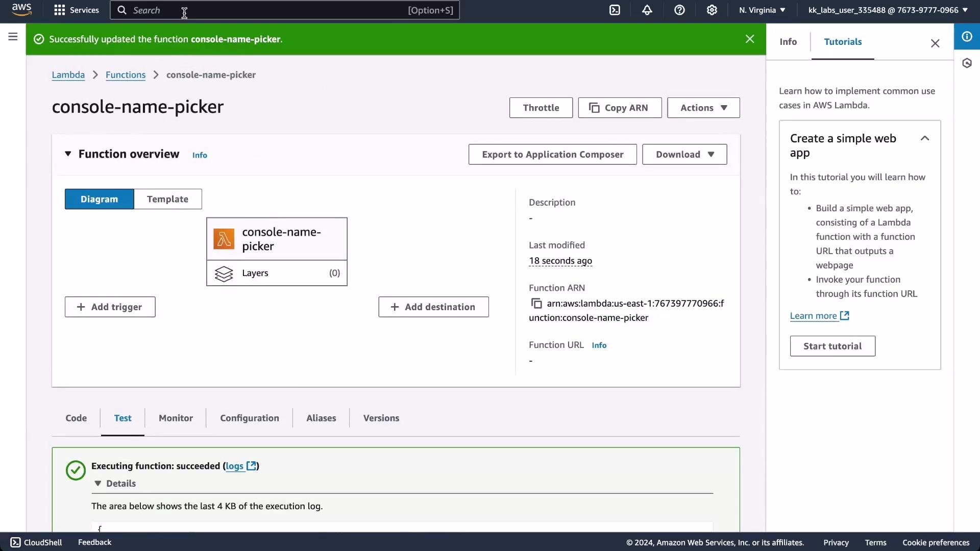980x551 pixels.
Task: Click the Layers (0) row in diagram
Action: [277, 273]
